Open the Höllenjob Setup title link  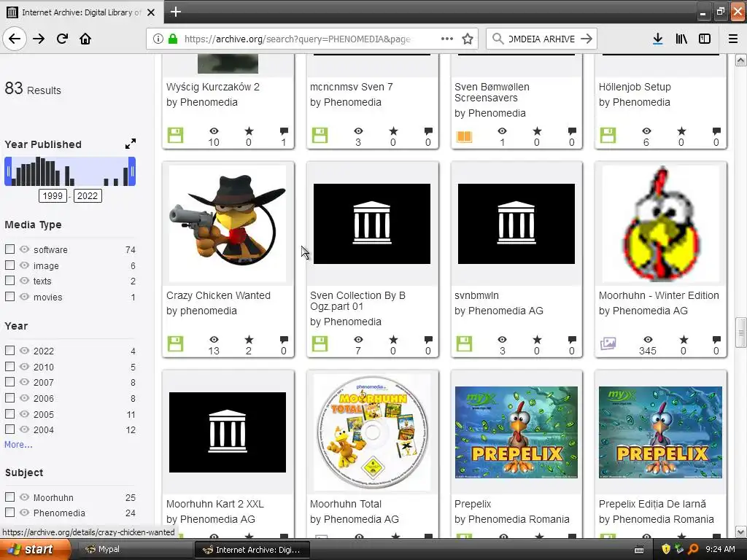[x=635, y=87]
